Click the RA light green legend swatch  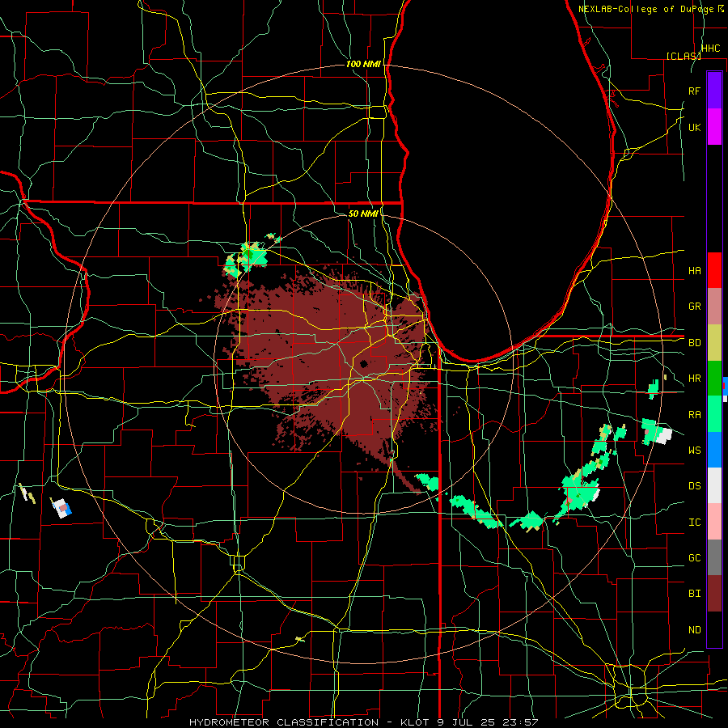coord(714,414)
